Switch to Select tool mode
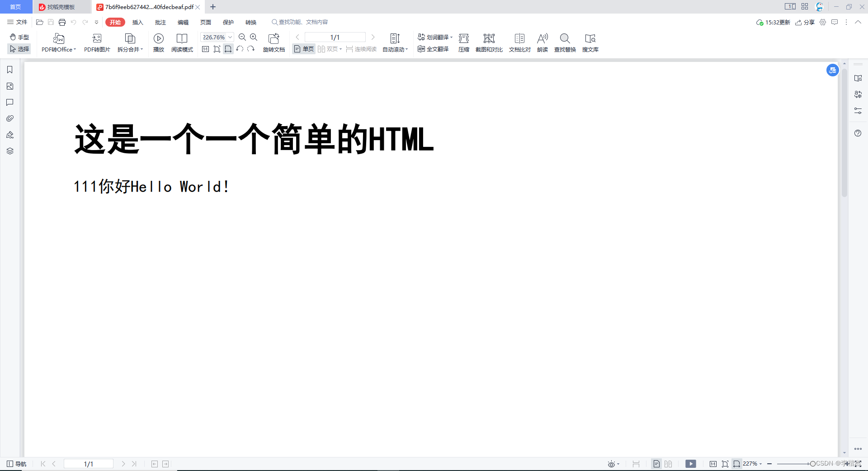This screenshot has width=868, height=471. coord(19,49)
